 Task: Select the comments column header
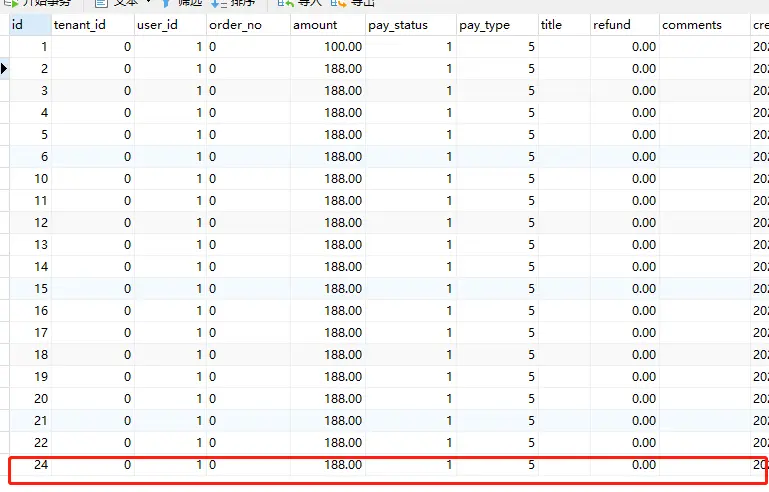coord(705,25)
